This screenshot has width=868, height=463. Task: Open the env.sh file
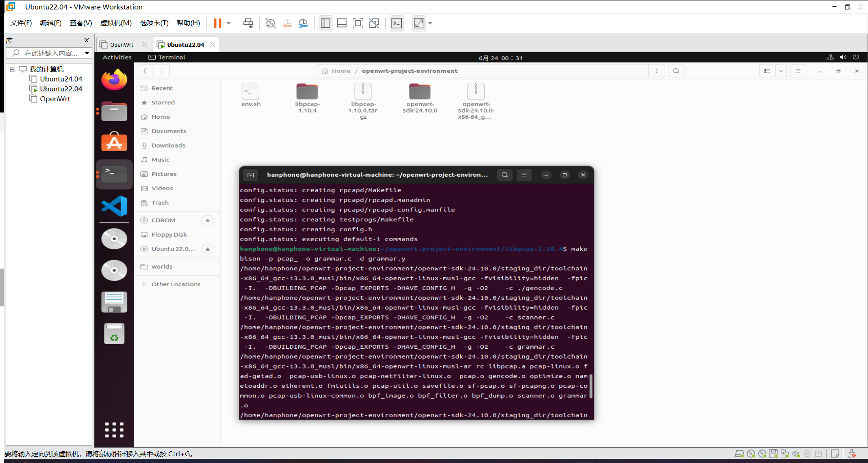251,95
